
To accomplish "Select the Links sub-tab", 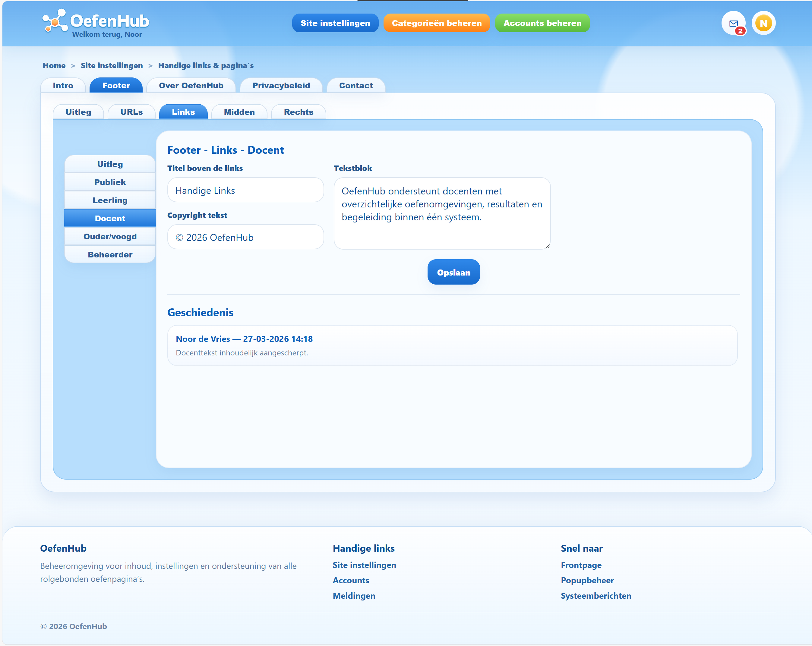I will 183,112.
